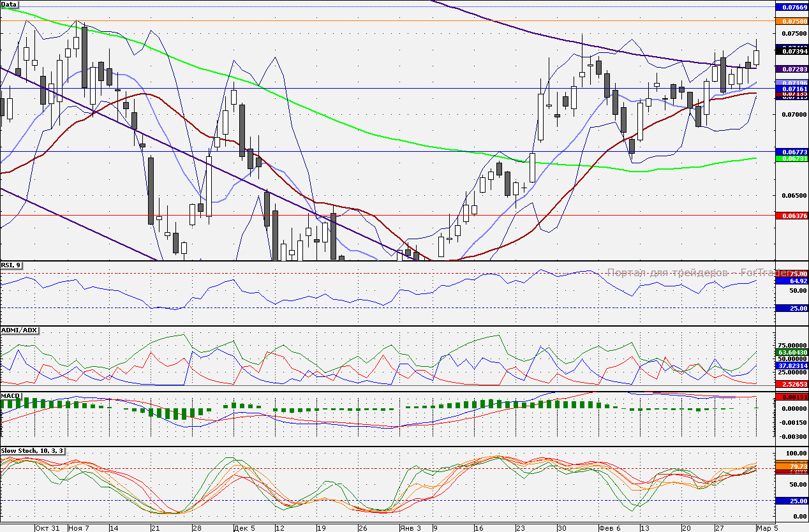Click the blue 0.06773 level tag
Viewport: 809px width, 532px height.
[791, 152]
